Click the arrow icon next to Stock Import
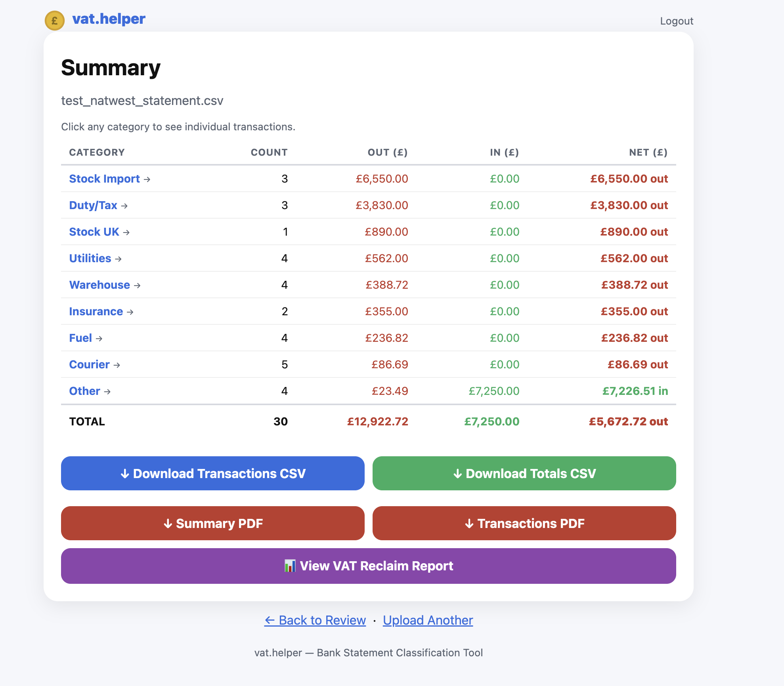The height and width of the screenshot is (686, 784). tap(147, 179)
